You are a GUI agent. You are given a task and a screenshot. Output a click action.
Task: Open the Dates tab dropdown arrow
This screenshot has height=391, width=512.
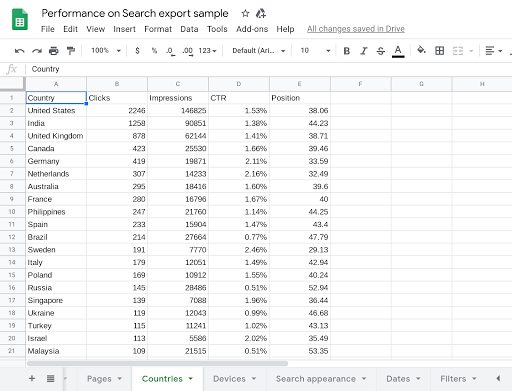[418, 379]
